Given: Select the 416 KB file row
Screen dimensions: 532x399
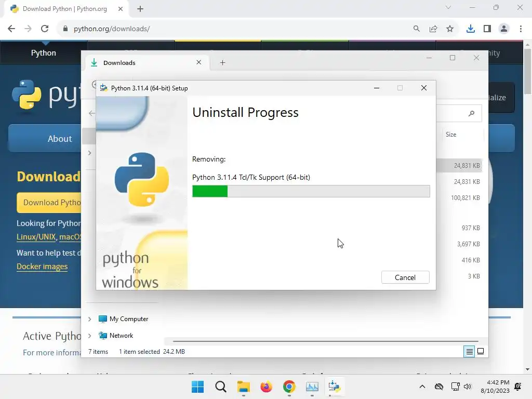Looking at the screenshot, I should coord(470,260).
